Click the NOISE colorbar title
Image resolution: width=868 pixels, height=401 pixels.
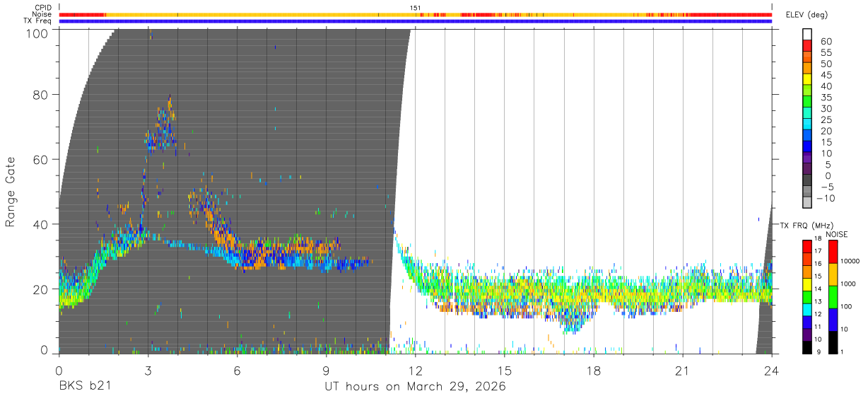[x=838, y=234]
